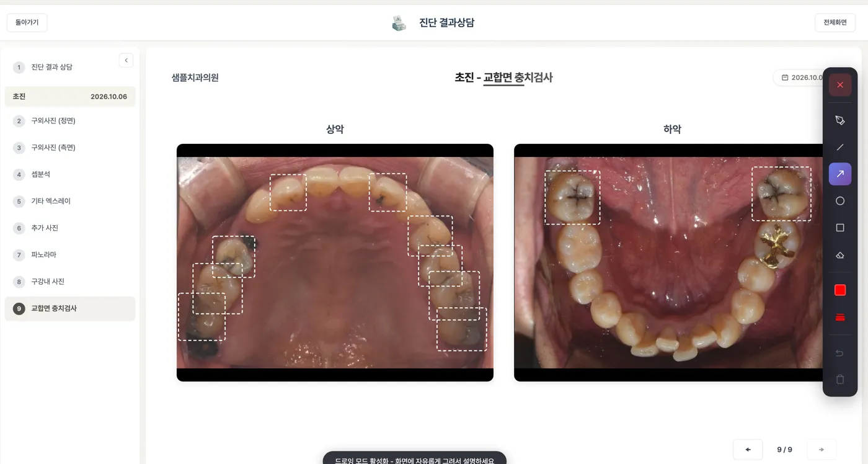Click the 상악 upper jaw photo

click(x=335, y=262)
